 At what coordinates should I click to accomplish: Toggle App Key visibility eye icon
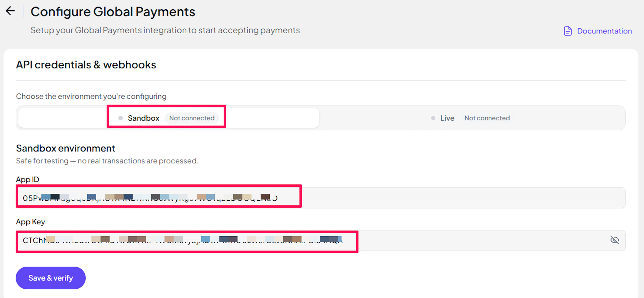pos(614,240)
